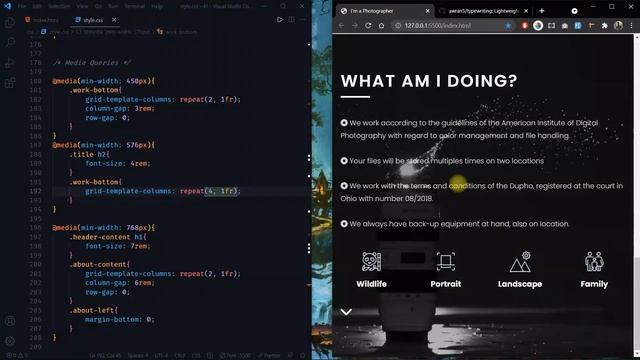Click the VS Code logo icon
The height and width of the screenshot is (360, 640).
pyautogui.click(x=7, y=6)
